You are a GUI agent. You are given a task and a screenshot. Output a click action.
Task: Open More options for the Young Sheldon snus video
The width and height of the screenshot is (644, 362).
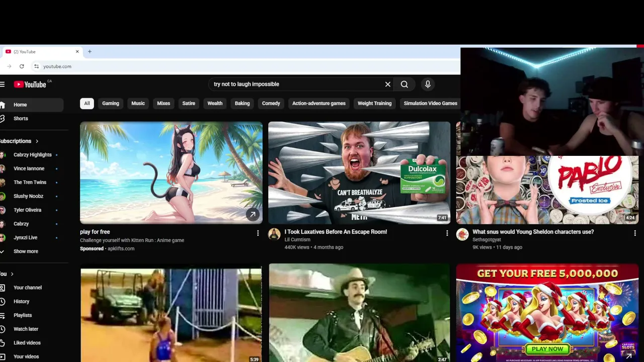635,233
